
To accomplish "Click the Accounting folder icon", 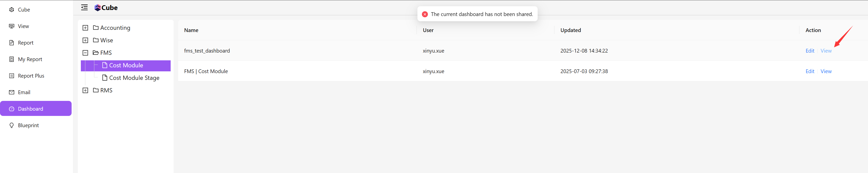I will (x=96, y=28).
